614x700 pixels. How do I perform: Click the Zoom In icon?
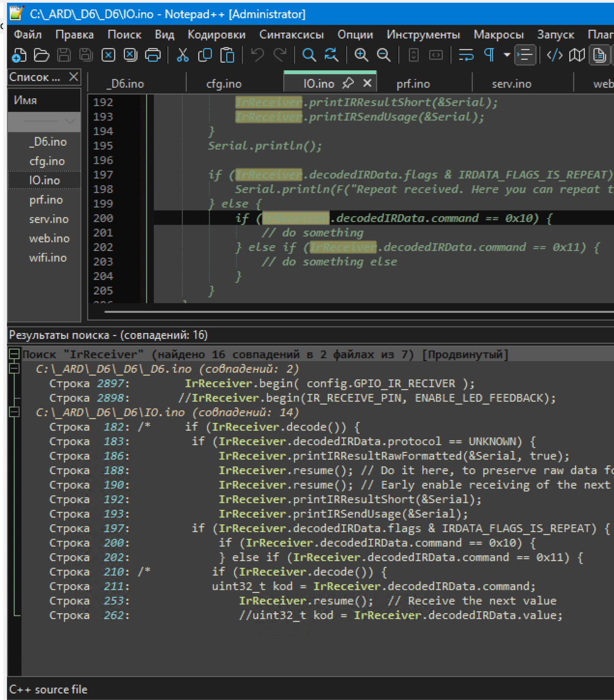coord(361,55)
